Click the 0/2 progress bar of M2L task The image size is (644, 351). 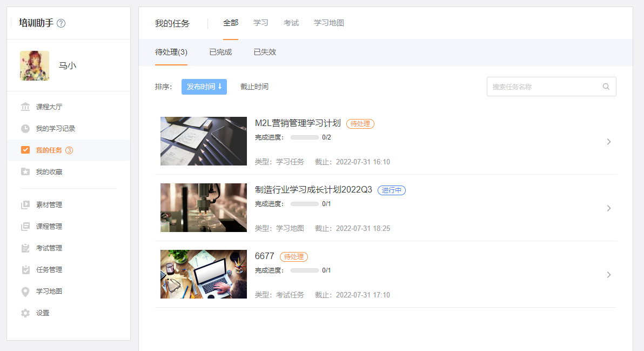click(x=304, y=137)
